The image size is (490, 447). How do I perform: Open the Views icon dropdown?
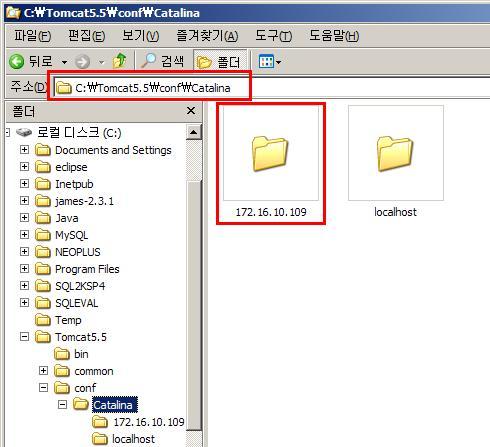coord(270,62)
